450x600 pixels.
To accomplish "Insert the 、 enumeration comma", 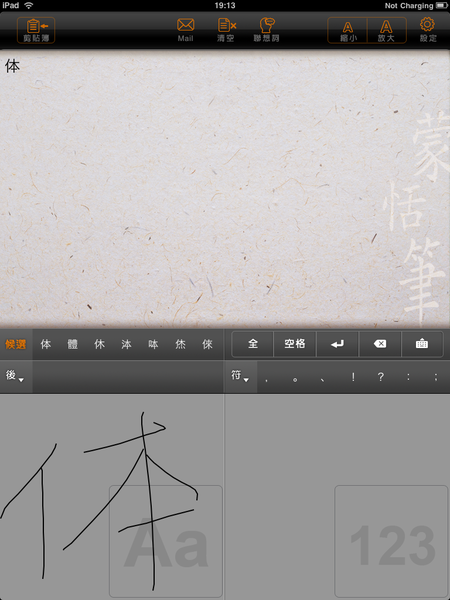I will 323,378.
